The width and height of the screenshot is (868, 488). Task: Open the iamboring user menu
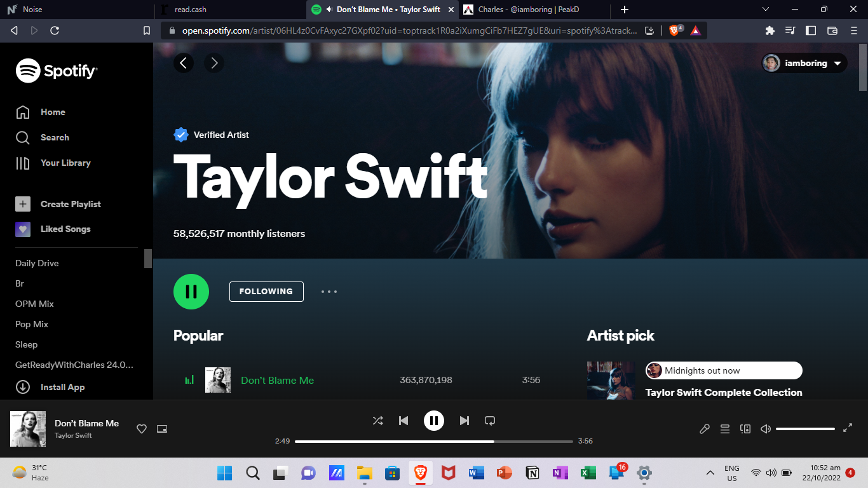click(804, 63)
